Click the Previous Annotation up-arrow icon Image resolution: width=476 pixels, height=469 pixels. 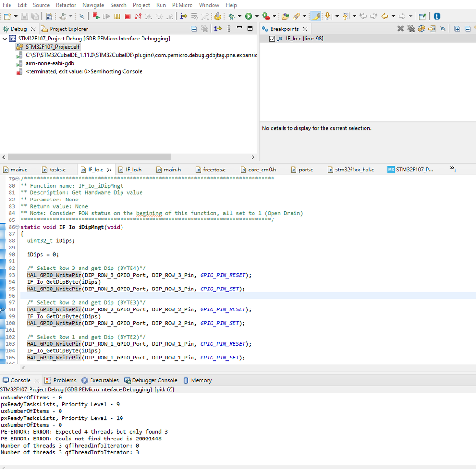click(x=346, y=16)
